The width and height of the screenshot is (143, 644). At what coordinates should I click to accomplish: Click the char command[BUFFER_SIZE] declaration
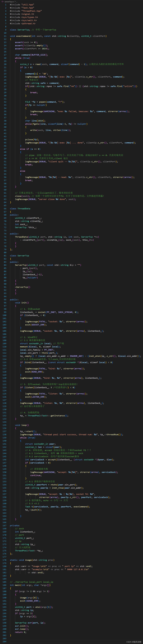[31, 55]
